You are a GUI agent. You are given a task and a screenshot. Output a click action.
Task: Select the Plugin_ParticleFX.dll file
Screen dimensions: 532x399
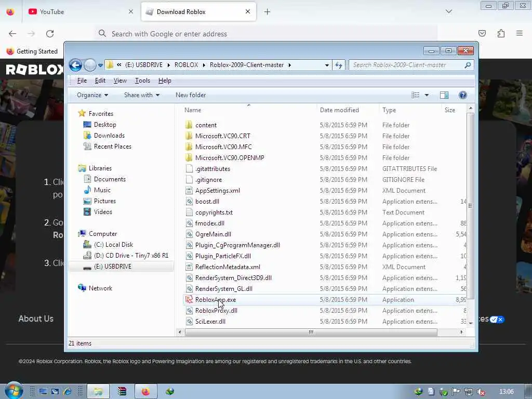(223, 256)
